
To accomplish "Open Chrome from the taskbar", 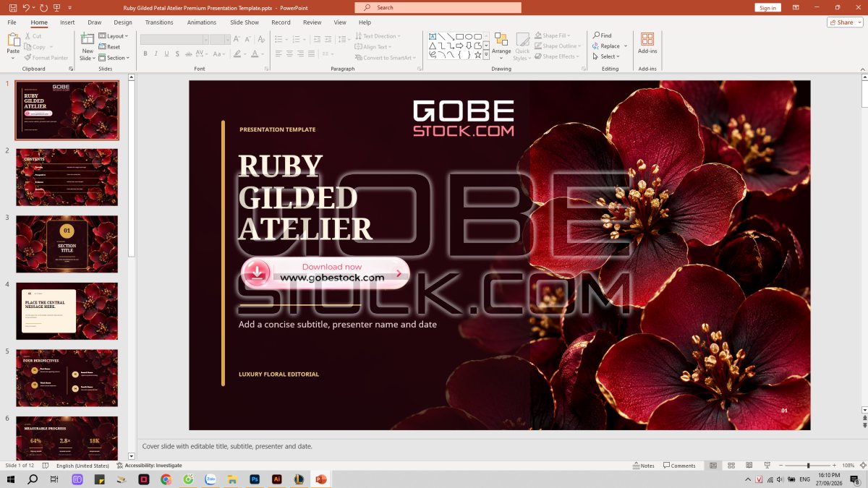I will [x=166, y=479].
